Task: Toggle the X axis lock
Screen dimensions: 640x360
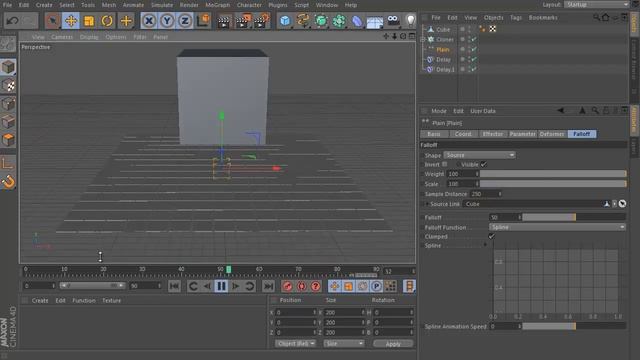Action: 149,20
